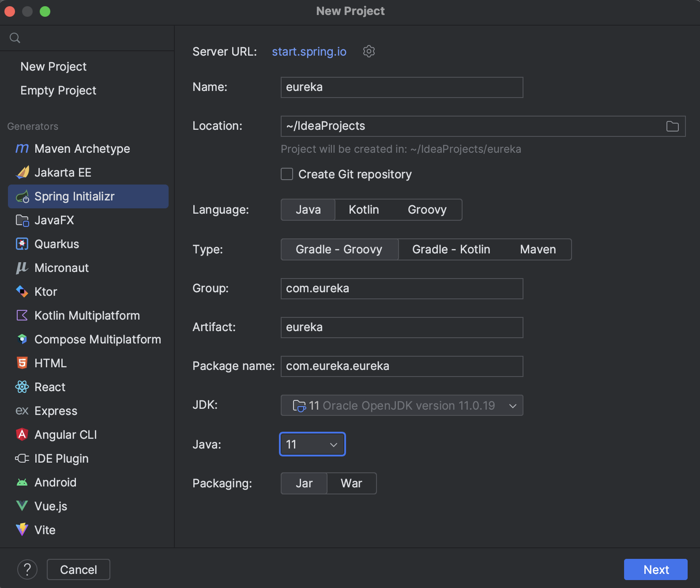This screenshot has height=588, width=700.
Task: Select War packaging
Action: pyautogui.click(x=351, y=483)
